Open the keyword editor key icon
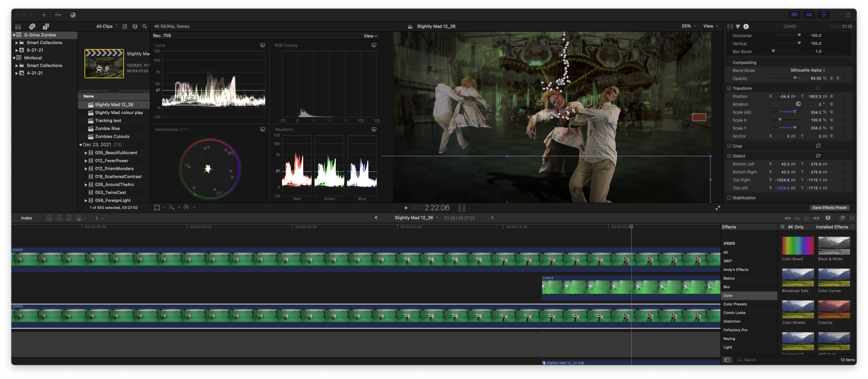This screenshot has width=868, height=379. coord(58,15)
